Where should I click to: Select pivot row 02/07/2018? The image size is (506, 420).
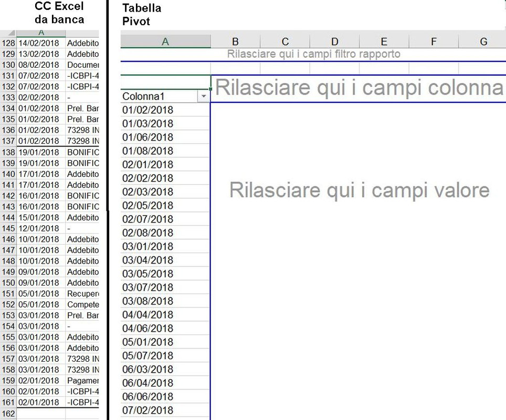[x=165, y=219]
